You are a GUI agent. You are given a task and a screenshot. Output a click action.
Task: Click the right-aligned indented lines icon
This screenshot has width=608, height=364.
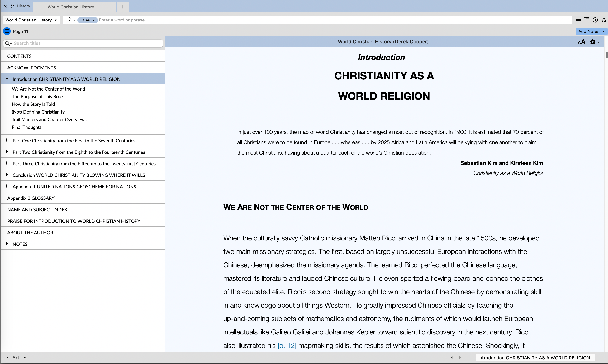pyautogui.click(x=587, y=20)
